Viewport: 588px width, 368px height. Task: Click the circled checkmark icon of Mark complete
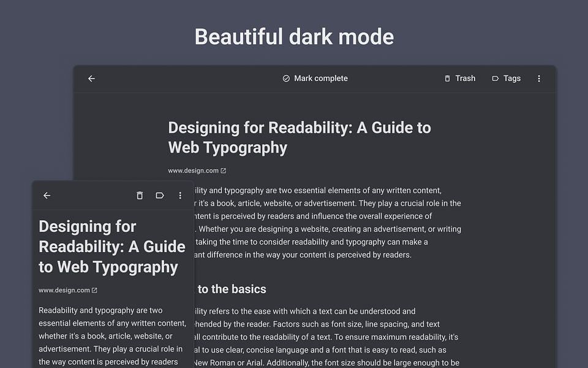click(286, 79)
